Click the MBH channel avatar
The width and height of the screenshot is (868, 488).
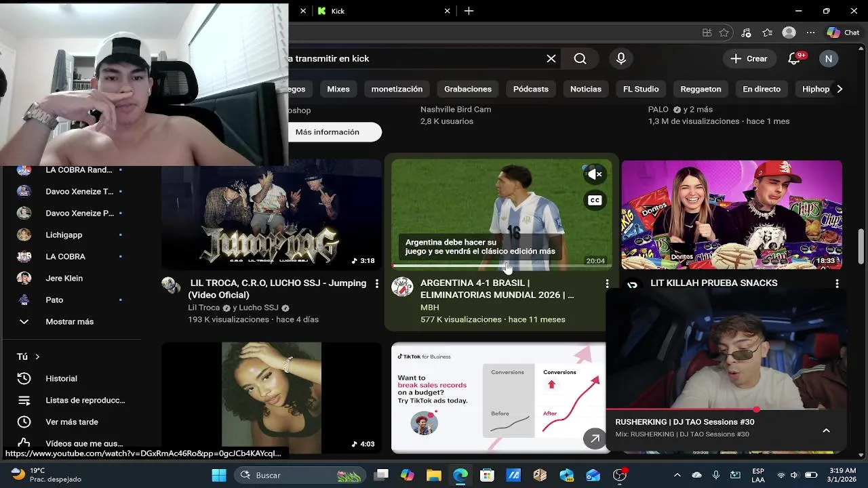(x=402, y=287)
